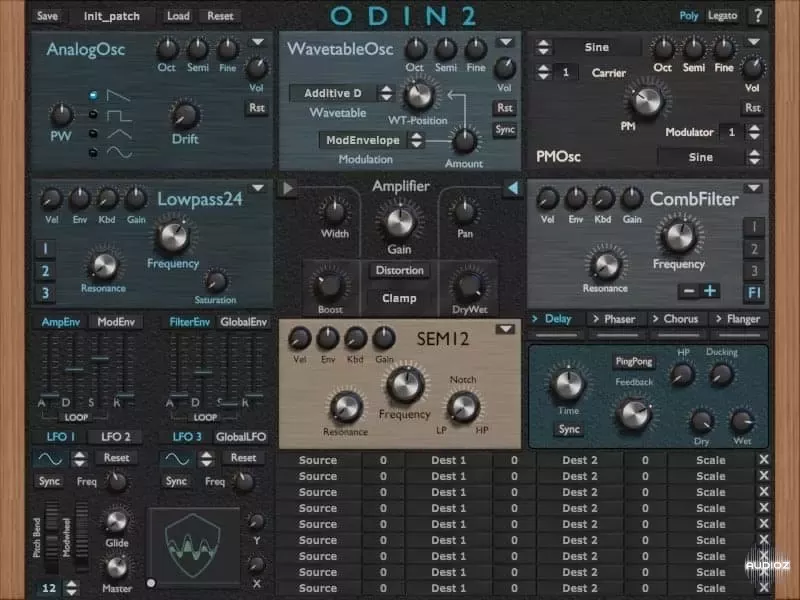Click the Lowpass24 Frequency knob
The image size is (800, 600).
point(173,237)
